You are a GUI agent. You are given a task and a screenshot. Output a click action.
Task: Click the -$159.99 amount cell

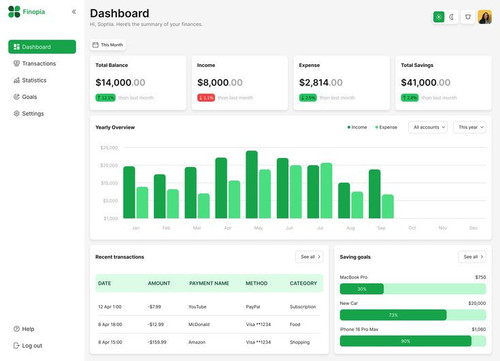pyautogui.click(x=157, y=342)
